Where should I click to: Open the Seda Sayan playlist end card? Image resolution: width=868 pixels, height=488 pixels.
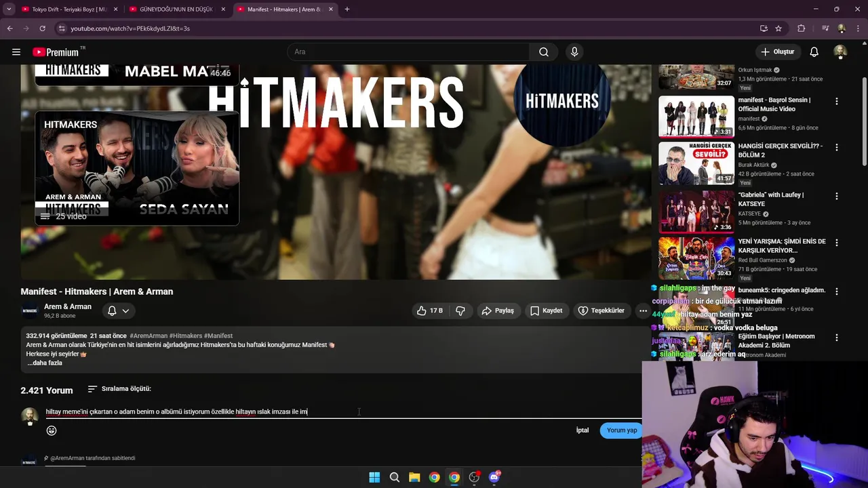137,168
